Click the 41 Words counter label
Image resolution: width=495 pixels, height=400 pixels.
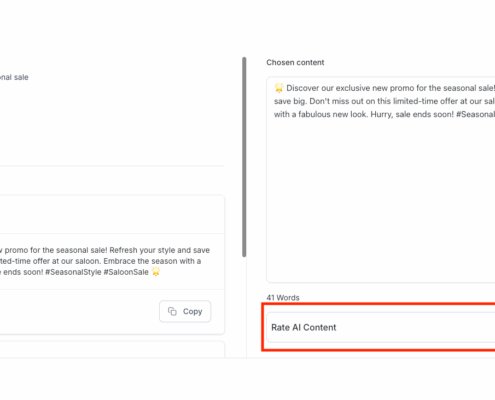(283, 298)
